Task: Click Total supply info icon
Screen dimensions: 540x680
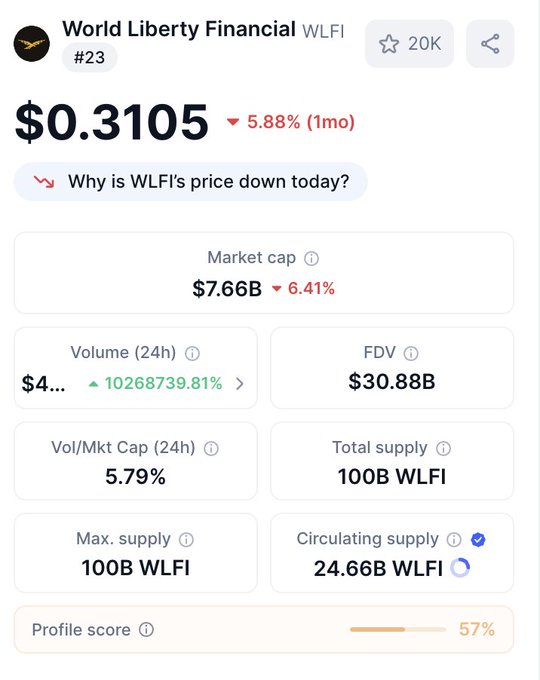Action: pyautogui.click(x=443, y=448)
